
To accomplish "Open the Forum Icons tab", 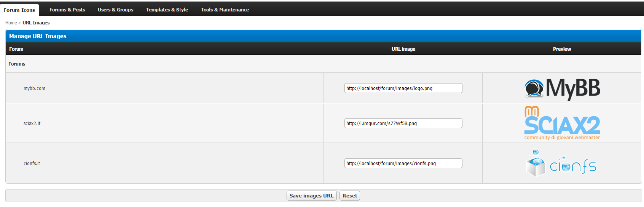I will pyautogui.click(x=19, y=10).
